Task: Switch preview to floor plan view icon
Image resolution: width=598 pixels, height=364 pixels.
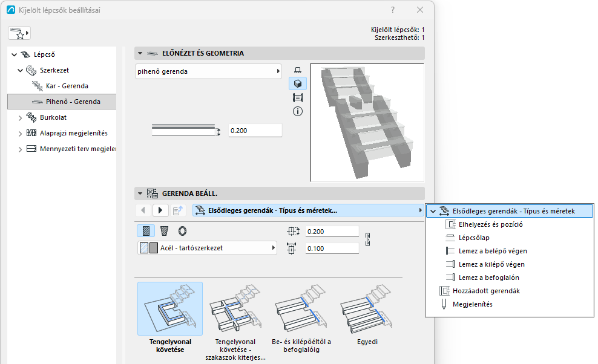Action: (x=298, y=70)
